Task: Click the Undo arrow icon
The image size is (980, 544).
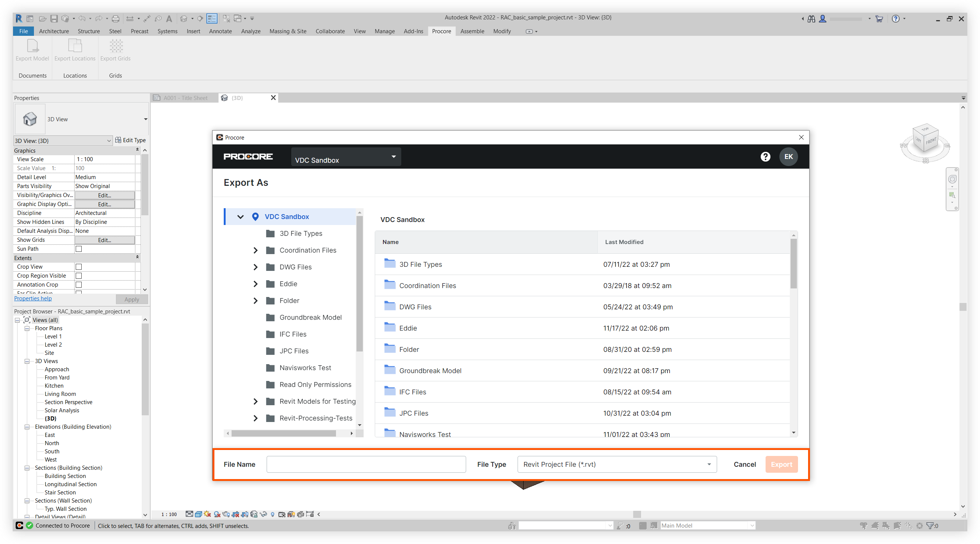Action: click(82, 18)
